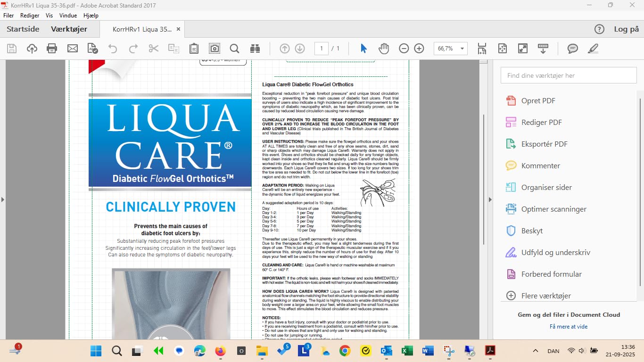Fit one full page to window

pyautogui.click(x=502, y=49)
